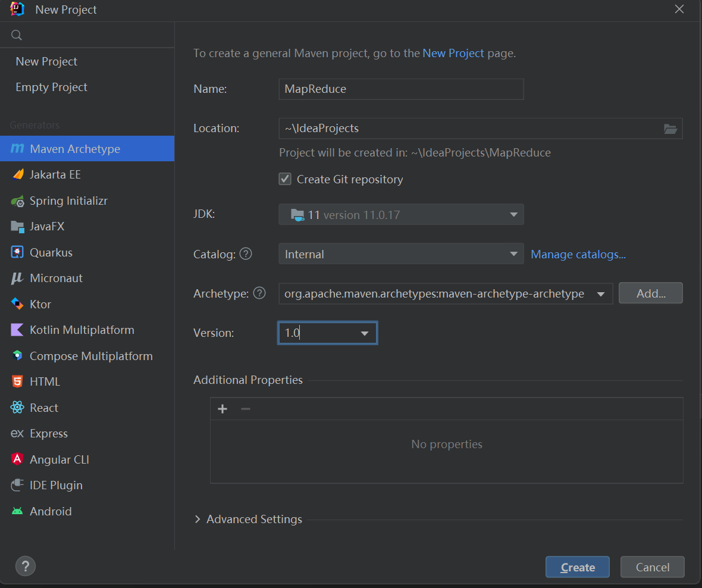Click the Catalog help hint icon

click(246, 254)
